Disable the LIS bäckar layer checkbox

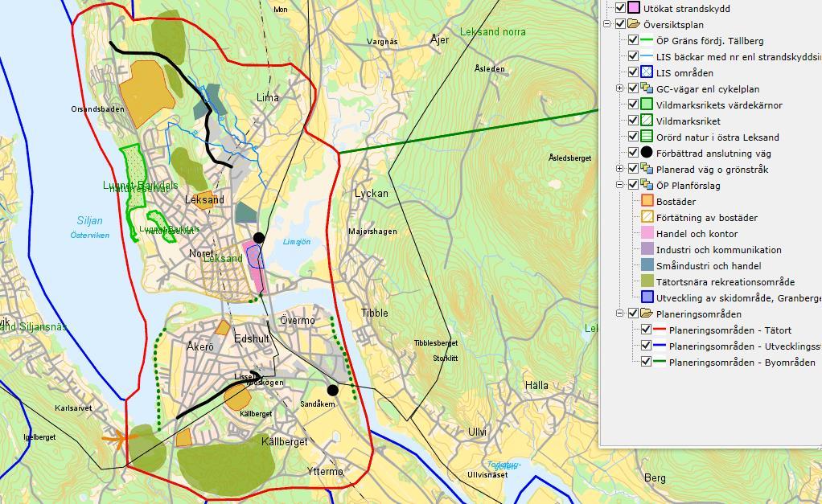[x=633, y=56]
